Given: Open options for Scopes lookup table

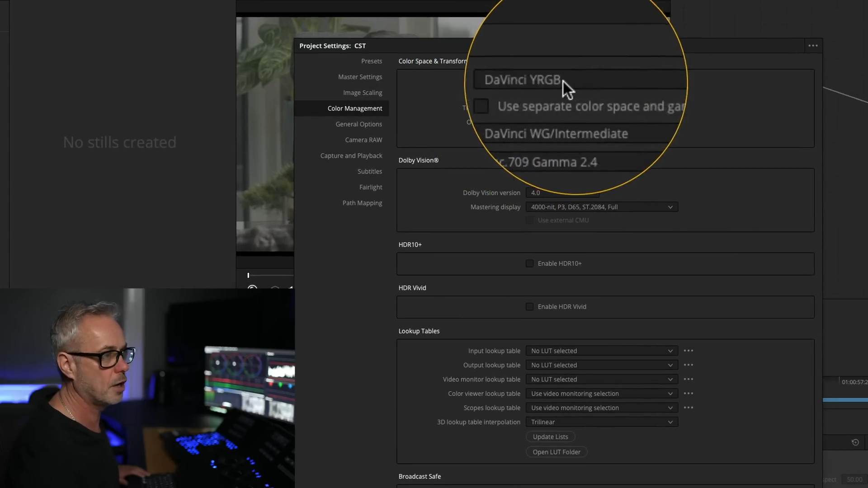Looking at the screenshot, I should pyautogui.click(x=688, y=408).
